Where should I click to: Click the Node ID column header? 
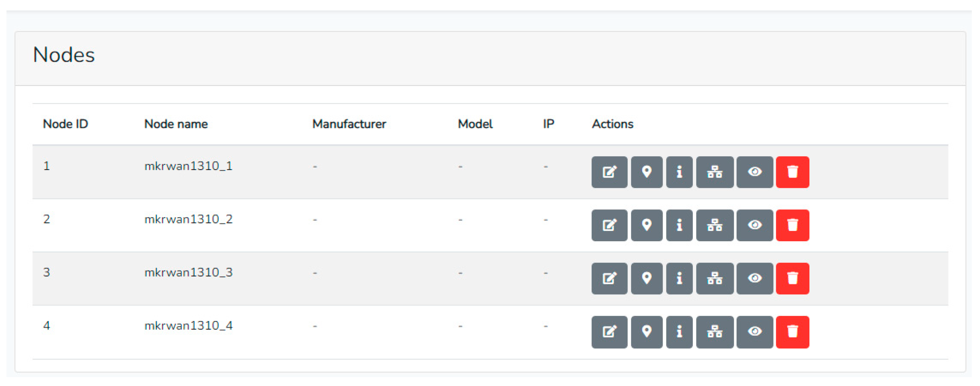click(x=65, y=124)
